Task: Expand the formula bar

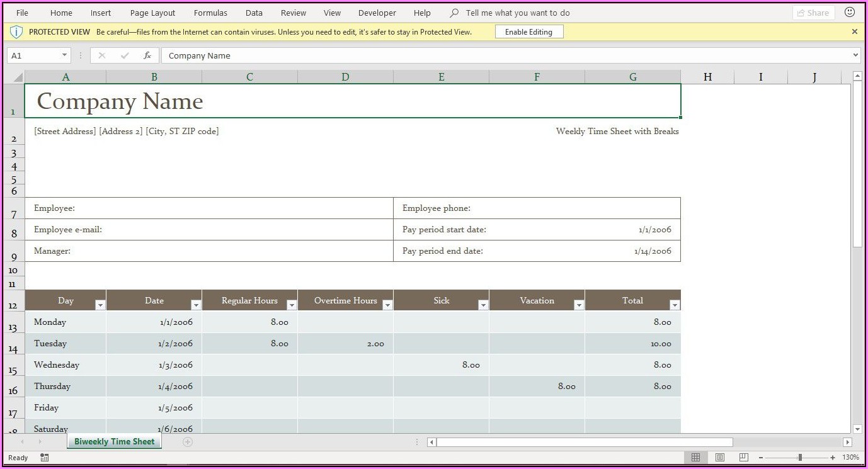Action: 855,55
